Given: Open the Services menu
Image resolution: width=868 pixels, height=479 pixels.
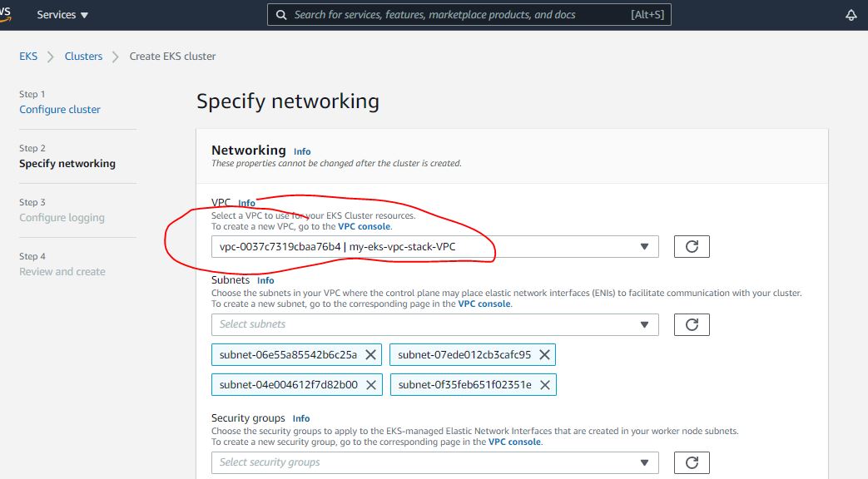Looking at the screenshot, I should coord(62,15).
